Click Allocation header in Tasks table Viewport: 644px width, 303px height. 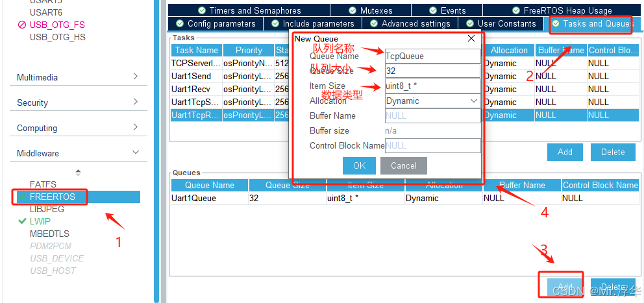[509, 50]
